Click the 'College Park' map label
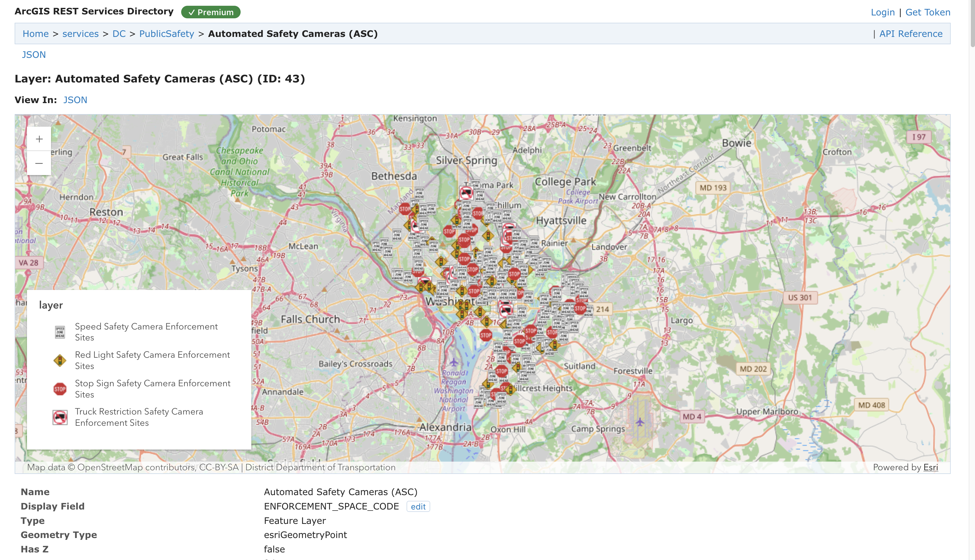The width and height of the screenshot is (975, 560). [565, 182]
